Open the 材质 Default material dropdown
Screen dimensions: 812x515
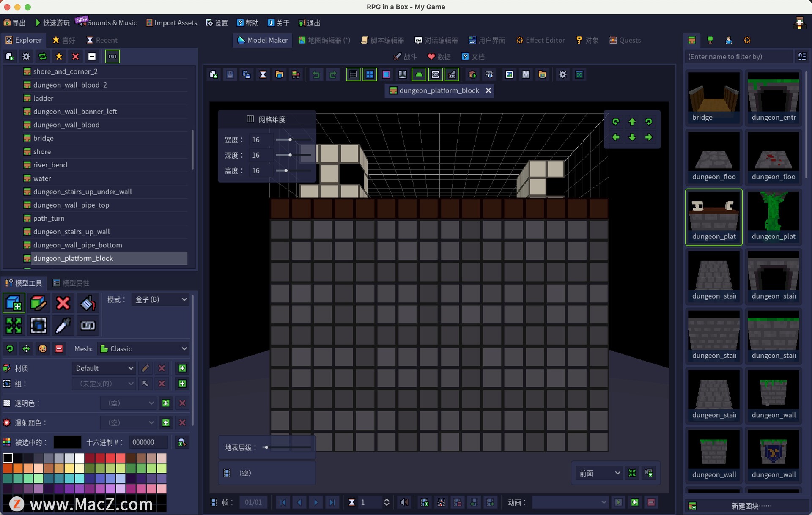point(104,368)
